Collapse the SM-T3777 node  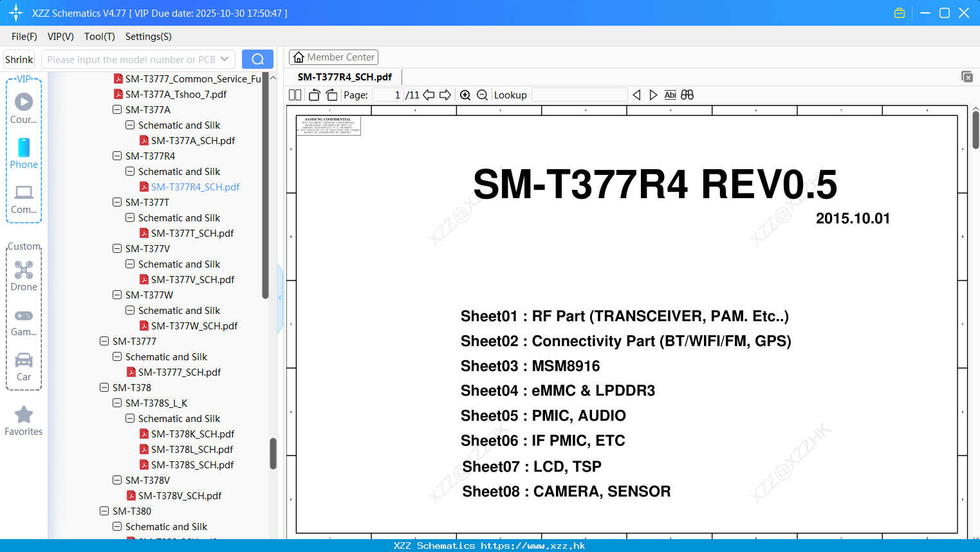coord(104,341)
